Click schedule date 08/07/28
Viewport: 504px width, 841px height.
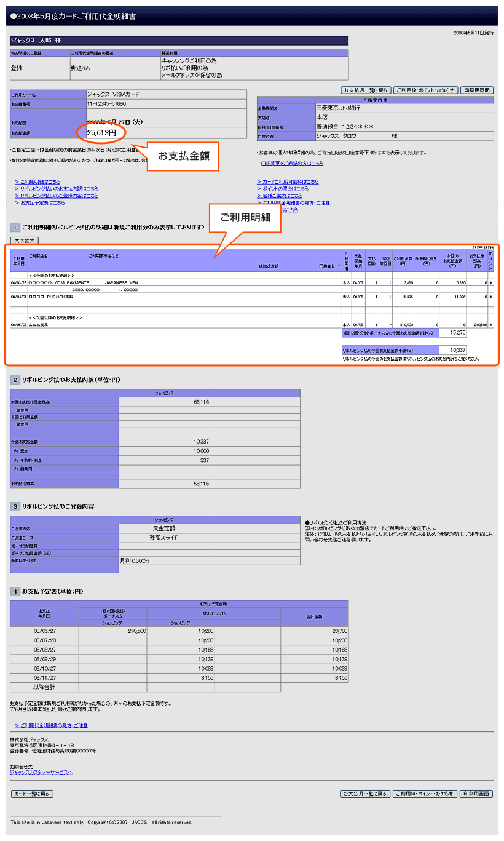pyautogui.click(x=44, y=640)
